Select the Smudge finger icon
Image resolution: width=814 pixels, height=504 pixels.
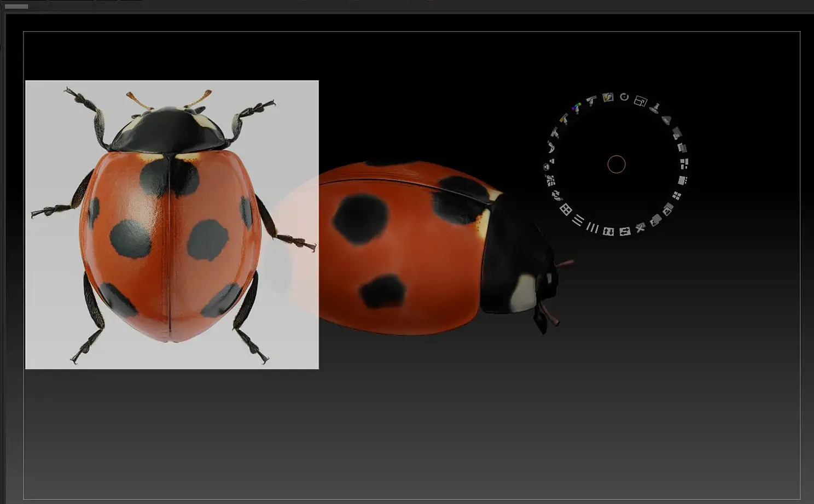click(551, 147)
